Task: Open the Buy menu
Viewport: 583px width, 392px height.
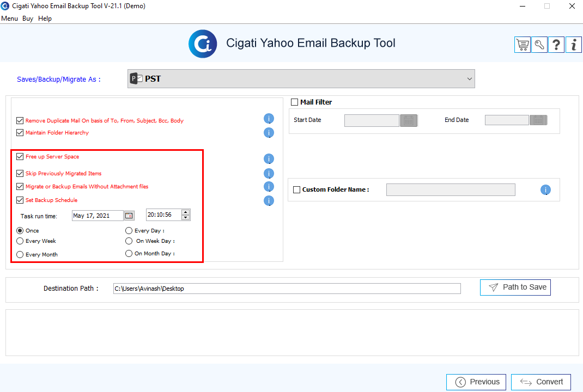Action: click(x=28, y=19)
